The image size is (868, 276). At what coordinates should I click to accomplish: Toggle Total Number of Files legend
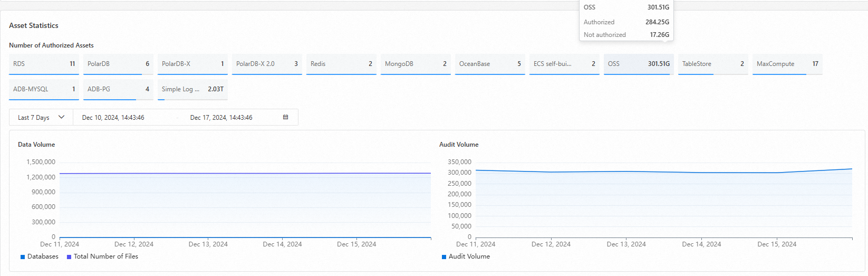pos(102,256)
